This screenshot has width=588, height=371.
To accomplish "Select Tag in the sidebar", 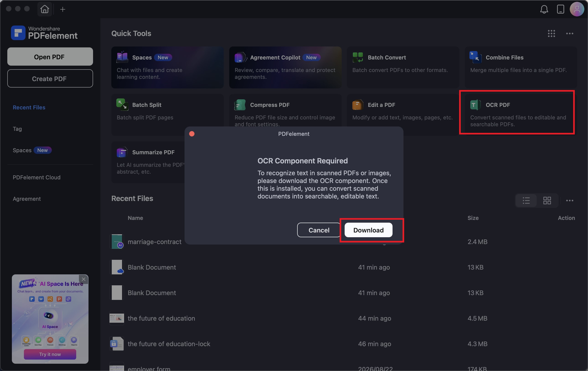I will [17, 129].
